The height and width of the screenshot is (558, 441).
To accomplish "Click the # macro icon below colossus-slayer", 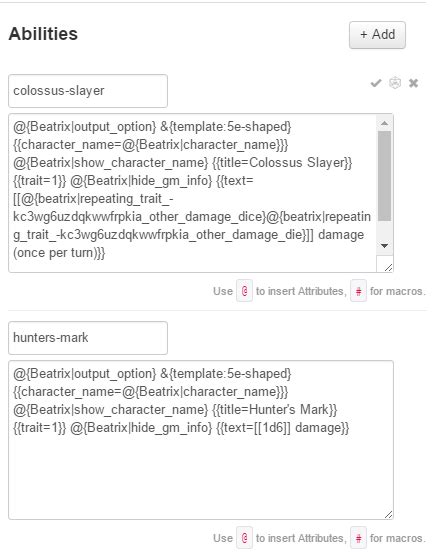I will pyautogui.click(x=358, y=291).
